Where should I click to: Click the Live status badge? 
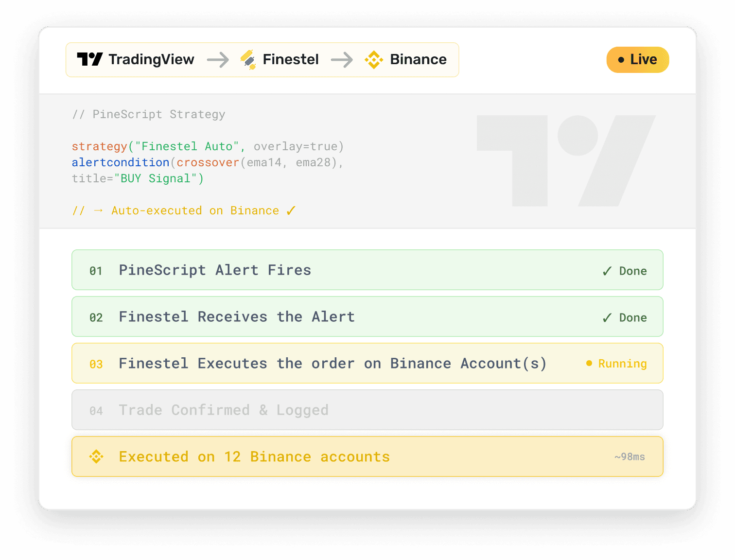(638, 60)
